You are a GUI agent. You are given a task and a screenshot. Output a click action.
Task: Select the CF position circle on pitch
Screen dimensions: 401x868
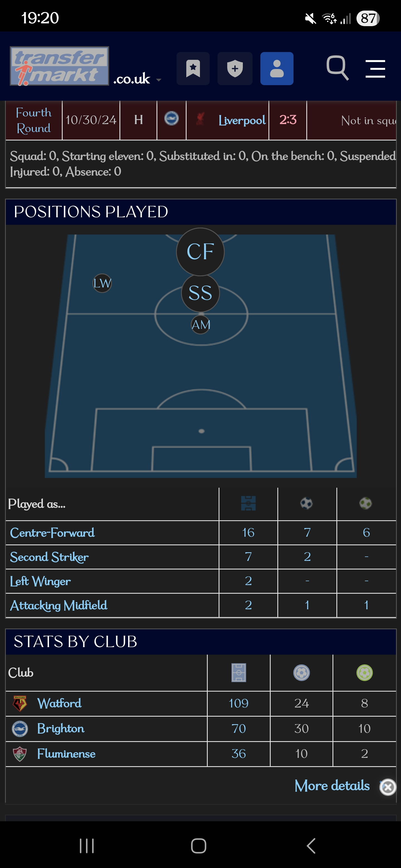pos(200,252)
